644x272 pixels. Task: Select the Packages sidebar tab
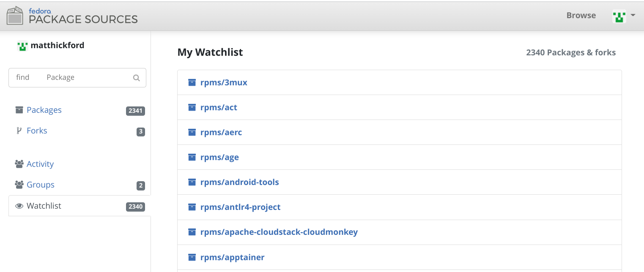click(x=79, y=110)
